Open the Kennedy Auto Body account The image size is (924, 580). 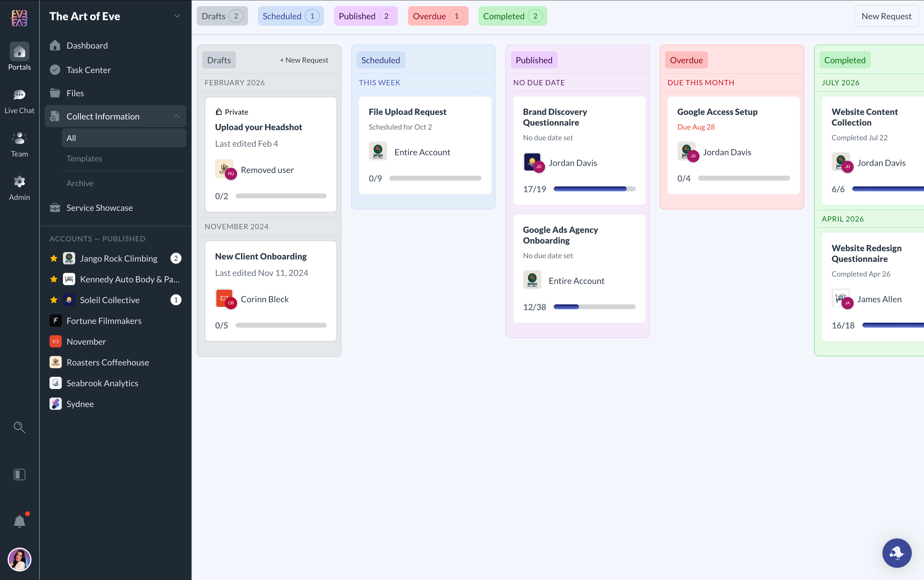click(115, 279)
